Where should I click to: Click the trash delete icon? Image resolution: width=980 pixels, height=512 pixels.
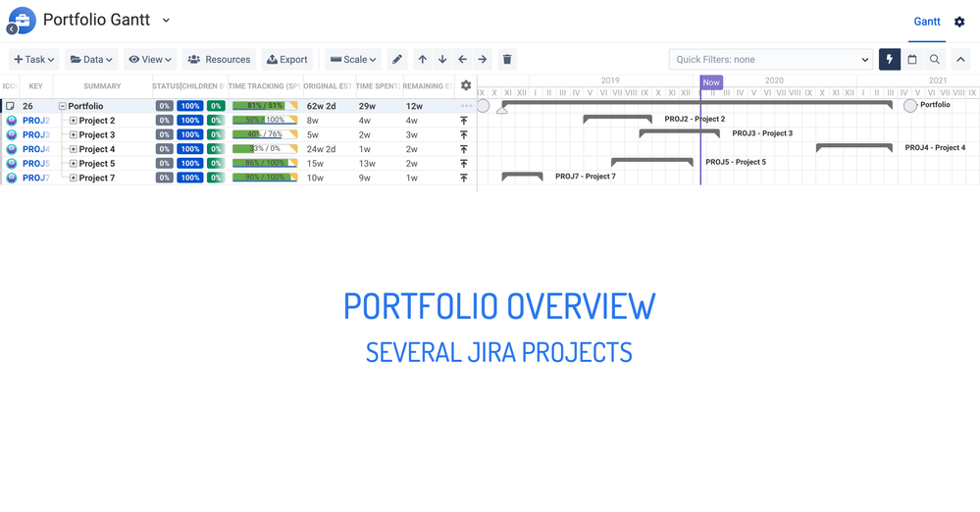[x=507, y=60]
